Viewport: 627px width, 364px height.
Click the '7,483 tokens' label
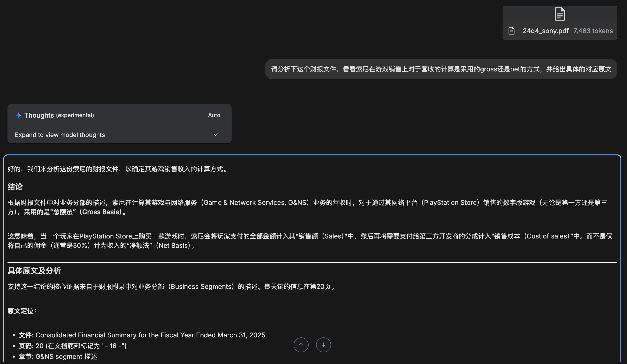coord(593,31)
